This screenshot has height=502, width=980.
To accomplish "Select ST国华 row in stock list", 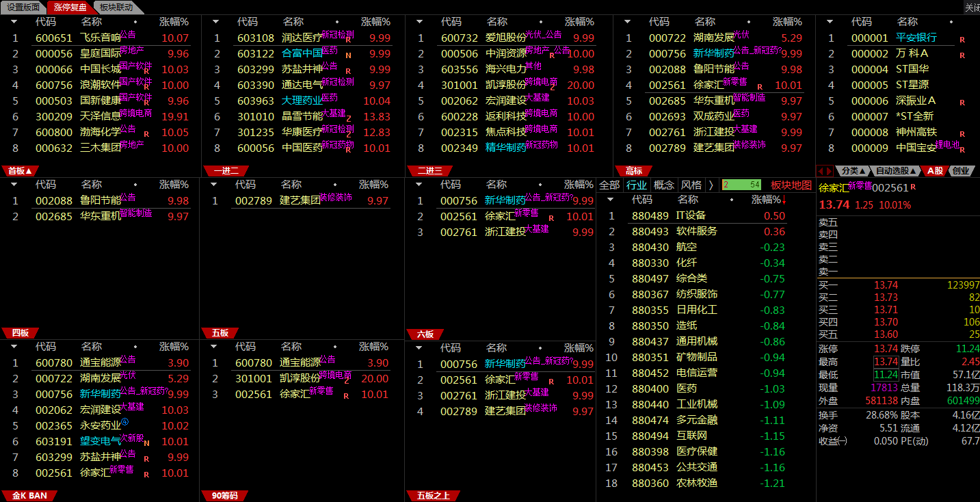I will pyautogui.click(x=899, y=69).
